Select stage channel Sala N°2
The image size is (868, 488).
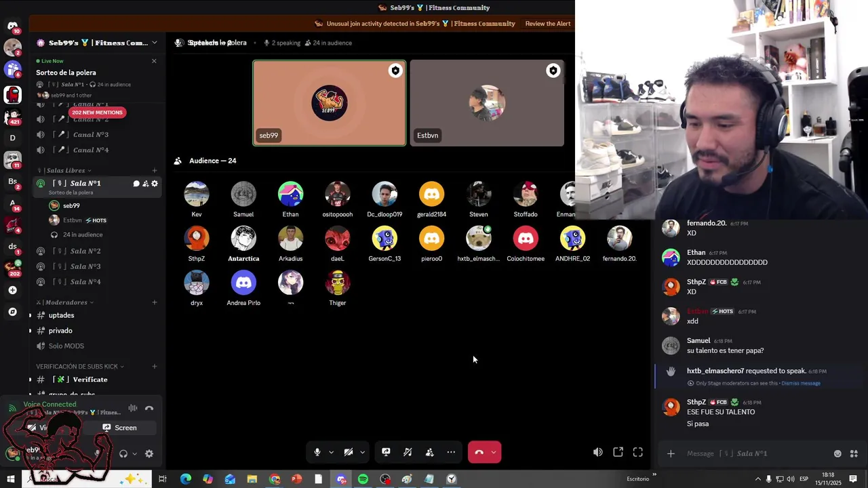[x=85, y=251]
